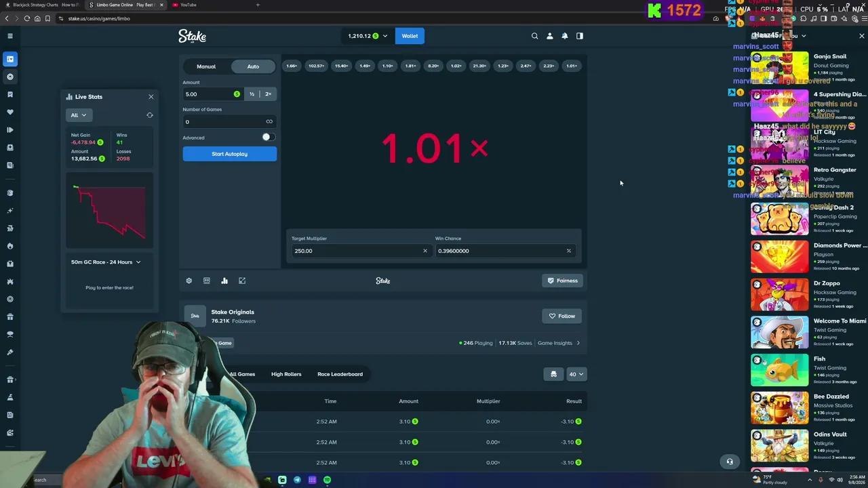Click the Target Multiplier input field
The height and width of the screenshot is (488, 868).
point(361,251)
